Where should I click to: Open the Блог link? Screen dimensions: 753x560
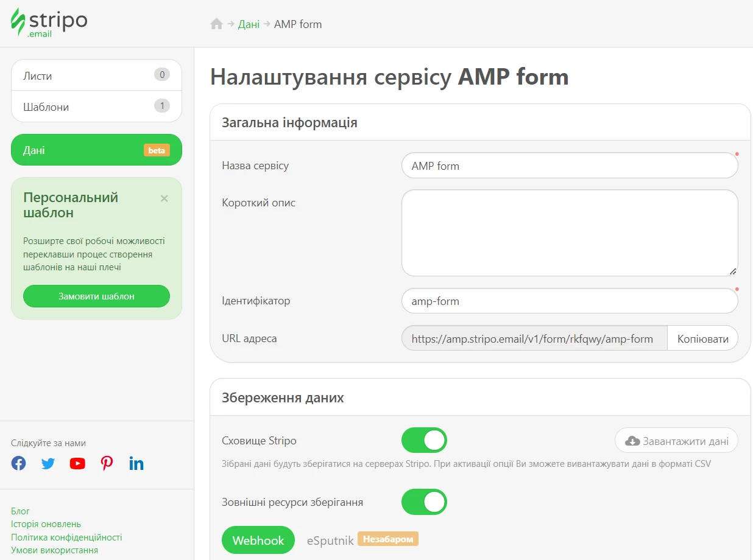tap(20, 511)
